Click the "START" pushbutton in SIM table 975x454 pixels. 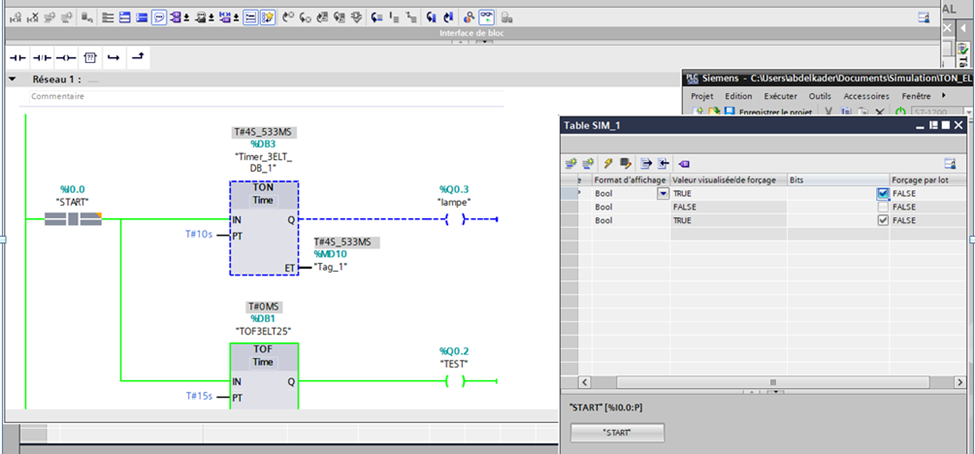(x=617, y=433)
